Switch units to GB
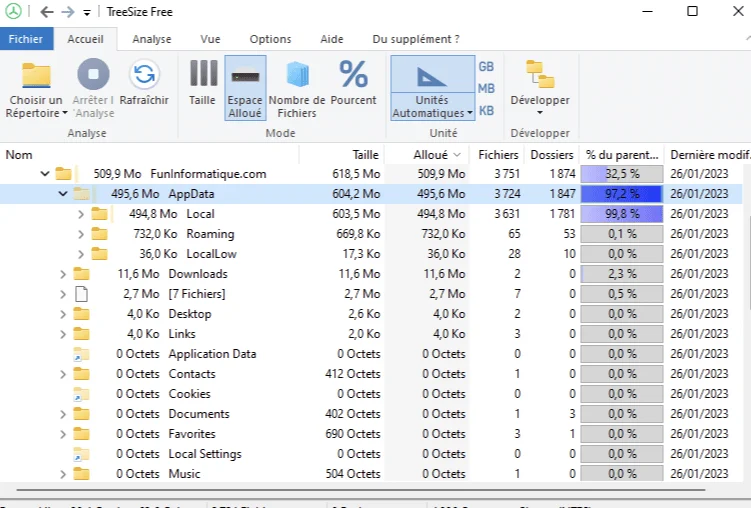The image size is (751, 508). point(486,67)
